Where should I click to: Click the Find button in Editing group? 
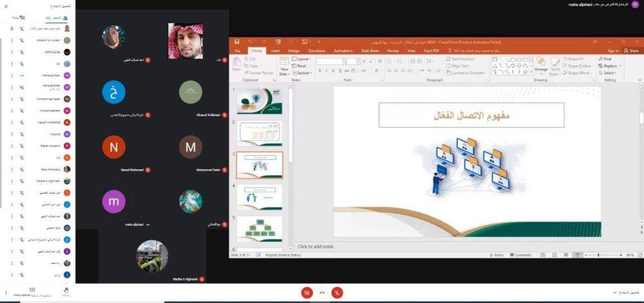pos(605,59)
